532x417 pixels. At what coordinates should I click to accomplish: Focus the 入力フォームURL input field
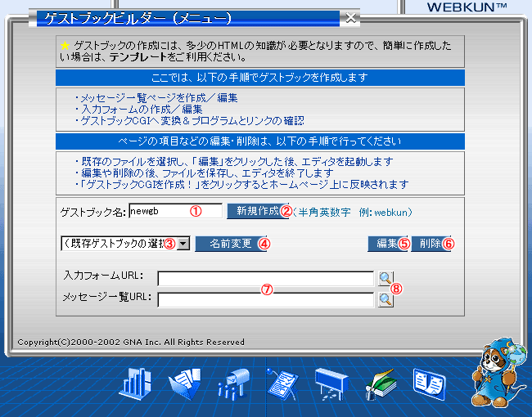point(265,279)
